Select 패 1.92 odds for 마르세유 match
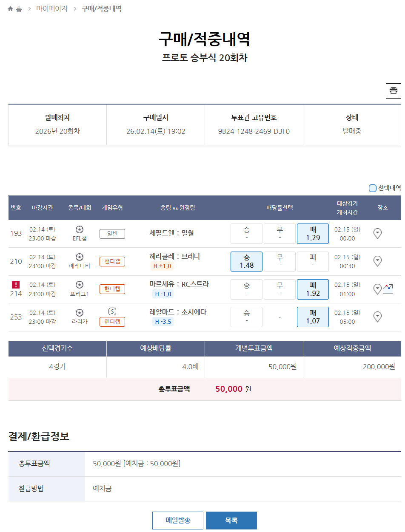Image resolution: width=405 pixels, height=532 pixels. pos(313,289)
